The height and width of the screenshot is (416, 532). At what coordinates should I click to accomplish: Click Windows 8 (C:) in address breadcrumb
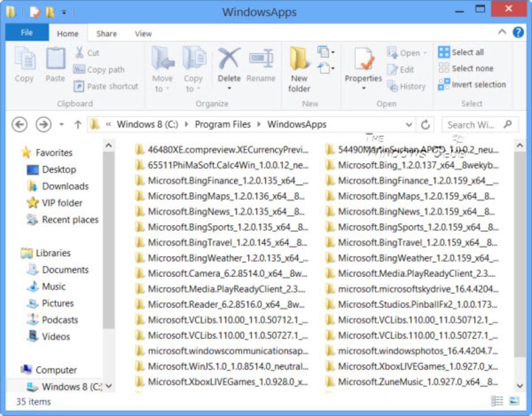pyautogui.click(x=147, y=125)
